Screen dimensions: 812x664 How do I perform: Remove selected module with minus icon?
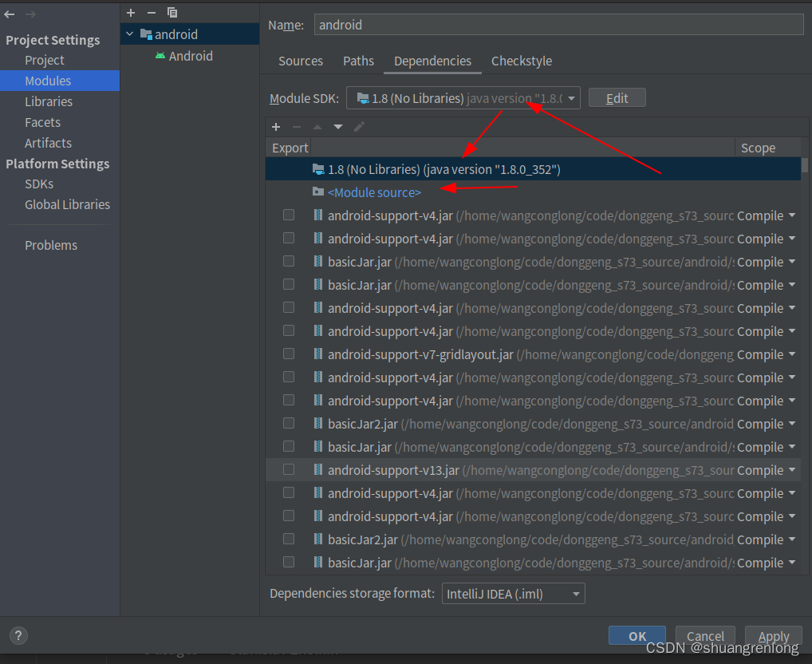[x=151, y=13]
